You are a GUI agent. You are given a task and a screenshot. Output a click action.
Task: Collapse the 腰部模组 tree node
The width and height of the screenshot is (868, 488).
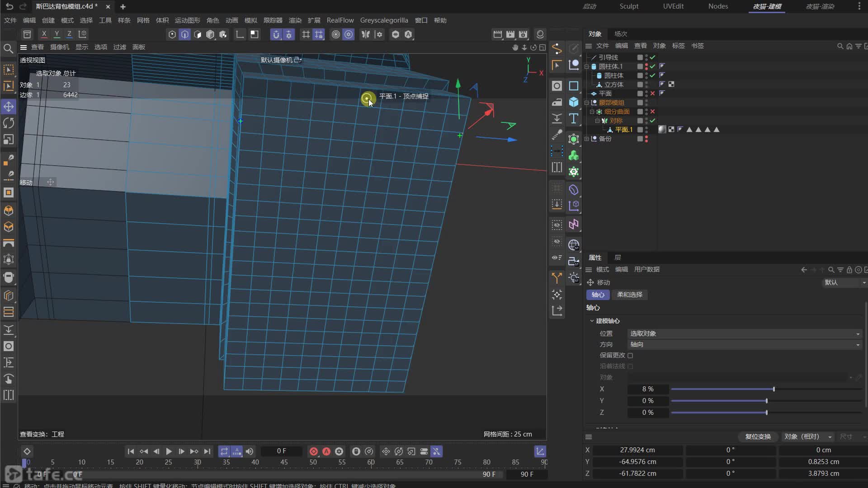587,103
